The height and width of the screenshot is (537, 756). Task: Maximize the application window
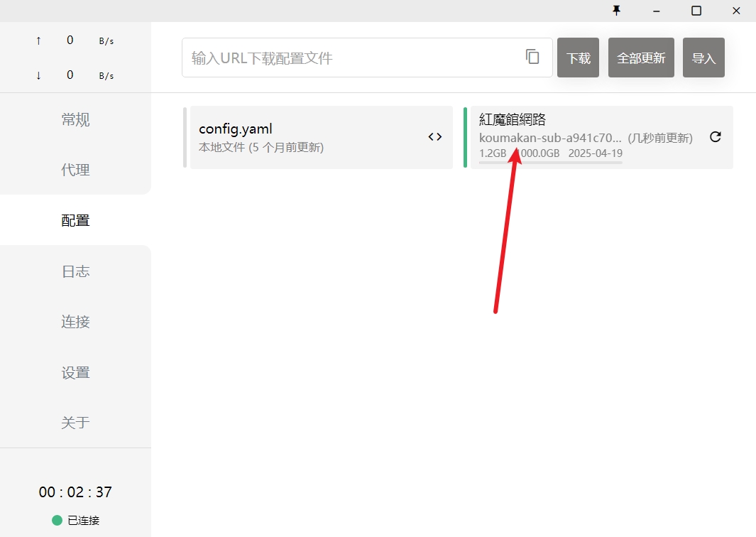pyautogui.click(x=696, y=10)
